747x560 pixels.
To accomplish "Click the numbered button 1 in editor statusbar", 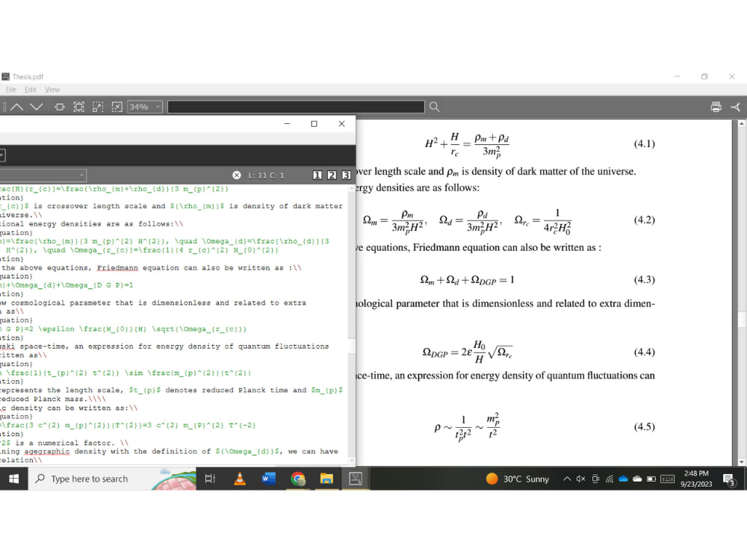I will [x=318, y=175].
